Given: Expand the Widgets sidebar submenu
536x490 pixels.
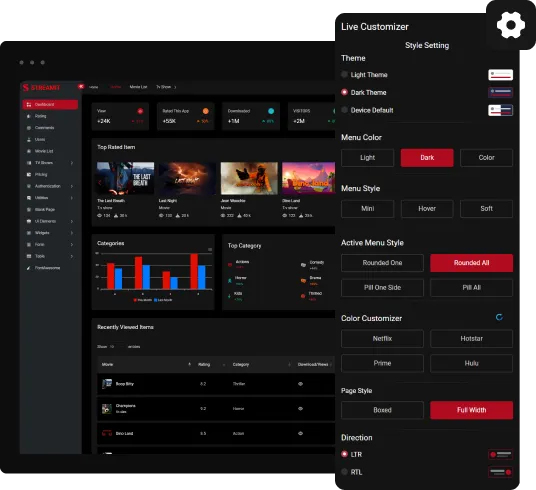Looking at the screenshot, I should pos(72,233).
